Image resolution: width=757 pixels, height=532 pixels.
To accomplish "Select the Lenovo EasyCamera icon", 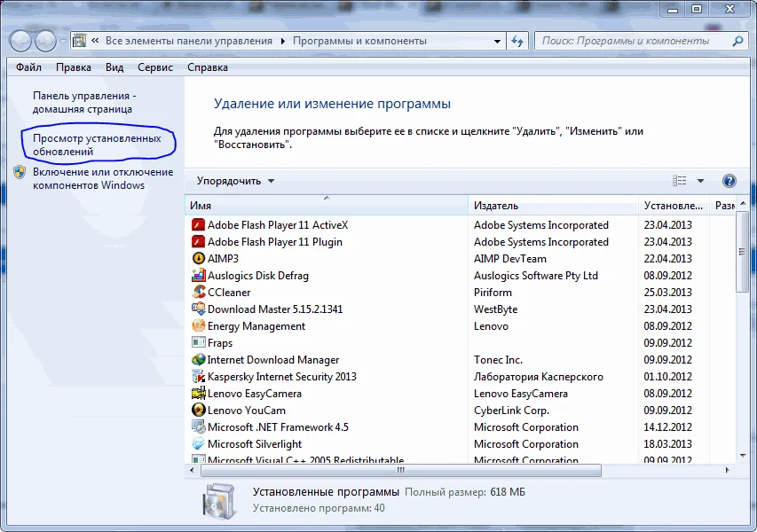I will (x=199, y=393).
